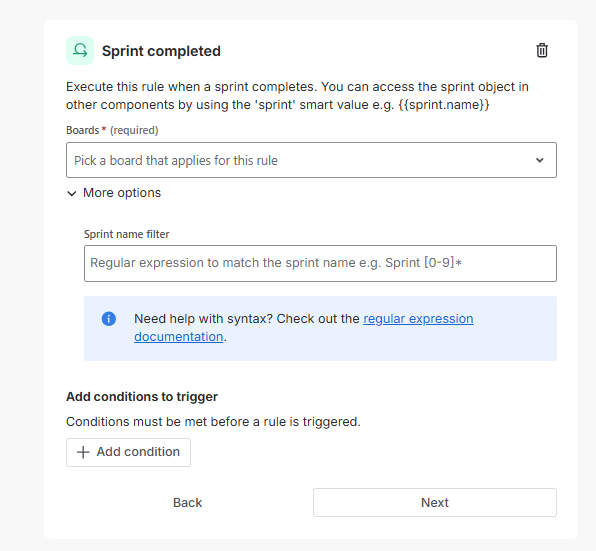Follow the underlined documentation link
Viewport: 596px width, 551px height.
(179, 337)
